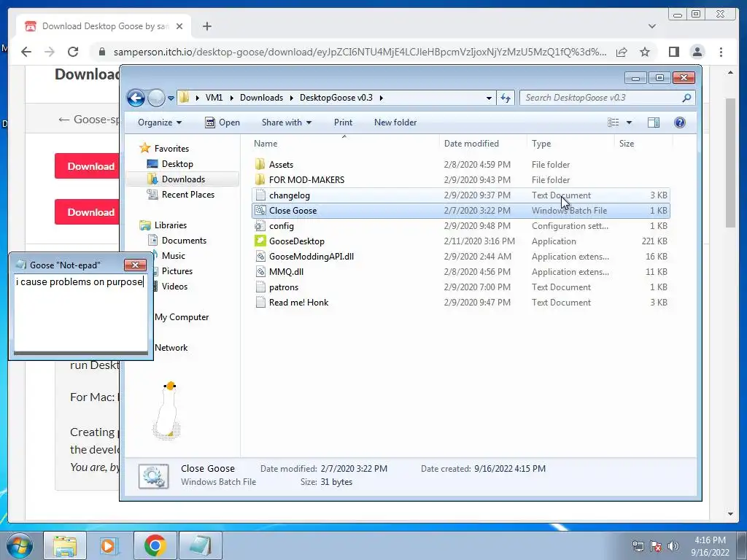Open Pictures library
Screen dimensions: 747x560
coord(177,271)
